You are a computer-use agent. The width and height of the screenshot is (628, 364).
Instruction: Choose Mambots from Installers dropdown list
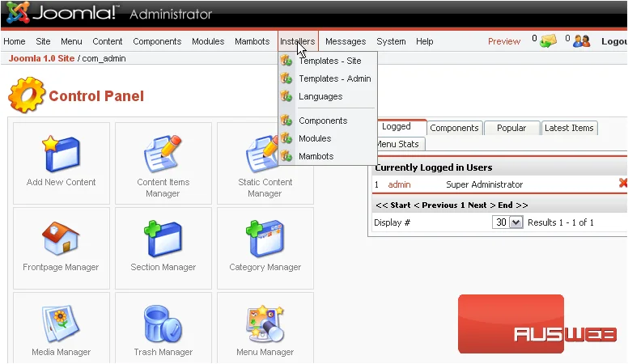pyautogui.click(x=316, y=156)
